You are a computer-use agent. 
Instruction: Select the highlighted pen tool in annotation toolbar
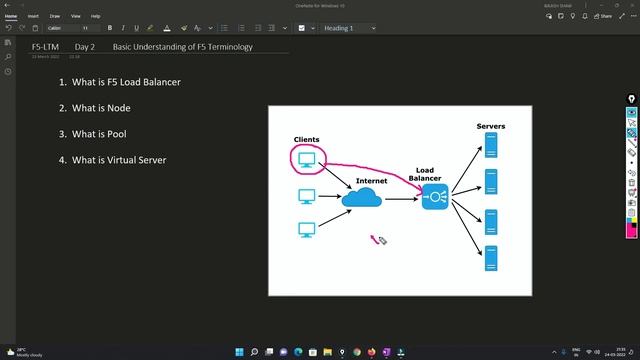pyautogui.click(x=631, y=133)
